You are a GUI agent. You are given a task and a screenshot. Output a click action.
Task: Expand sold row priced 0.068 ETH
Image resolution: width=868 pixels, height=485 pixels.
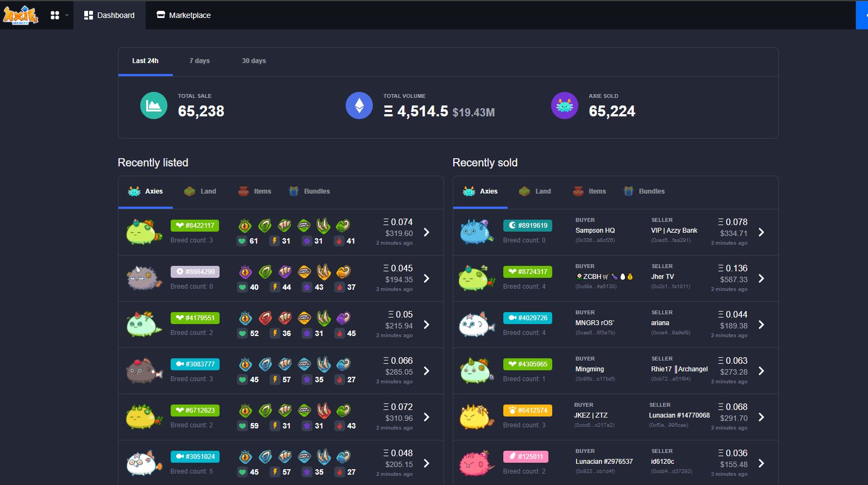761,417
